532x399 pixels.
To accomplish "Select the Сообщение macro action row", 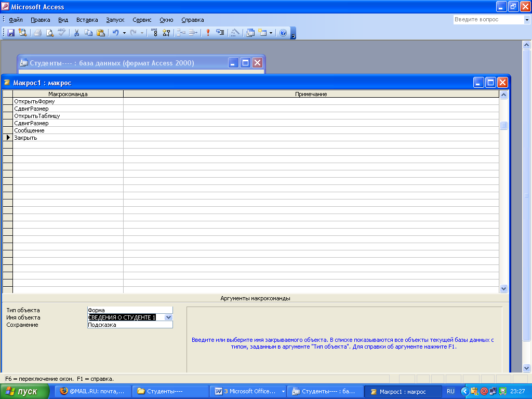I will point(68,130).
